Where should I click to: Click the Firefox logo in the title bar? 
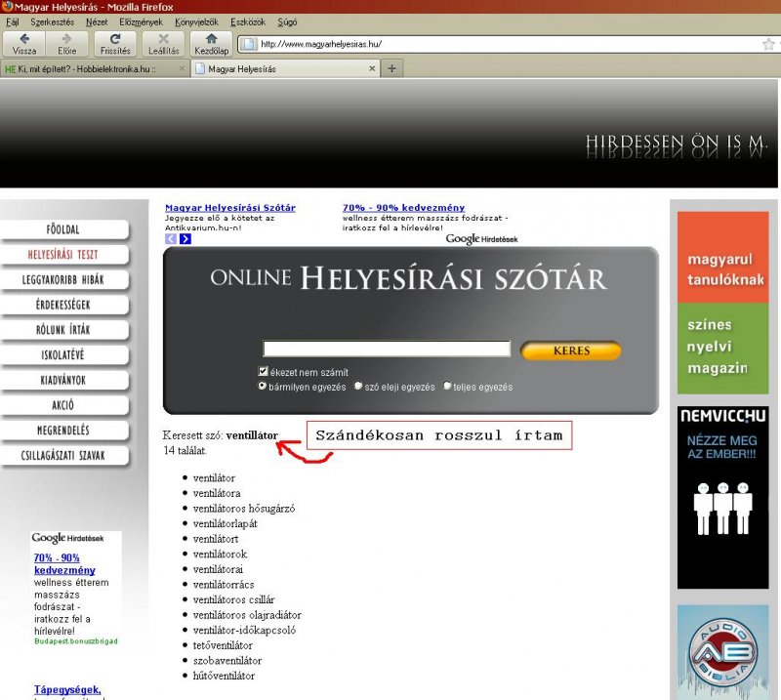point(7,7)
